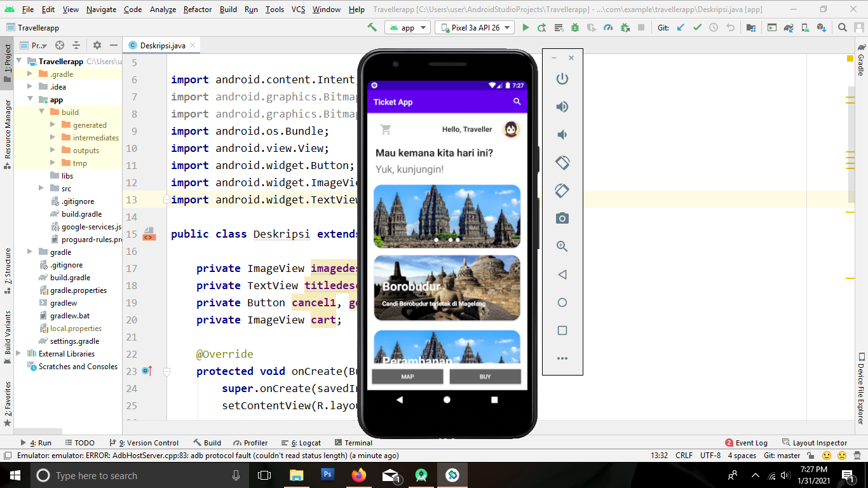Click emulator back triangle in side panel
This screenshot has width=868, height=488.
click(562, 274)
